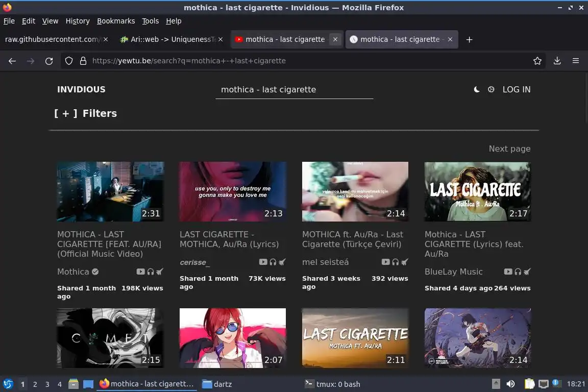
Task: Click jet switch-instance icon on cerisse_ video
Action: coord(282,262)
